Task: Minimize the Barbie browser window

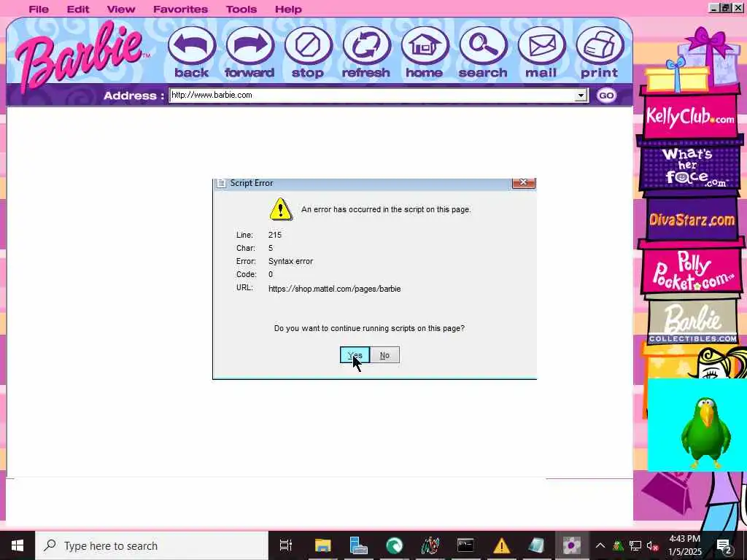Action: (x=713, y=8)
